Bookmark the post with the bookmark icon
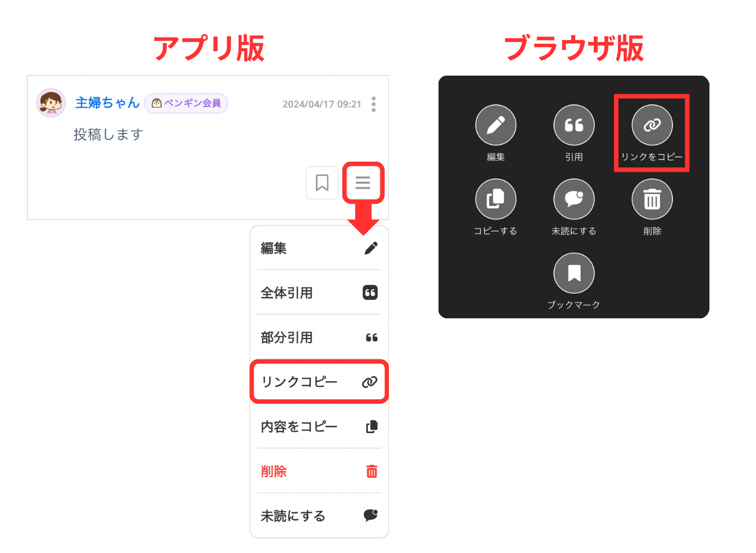Viewport: 756px width, 553px height. (322, 182)
